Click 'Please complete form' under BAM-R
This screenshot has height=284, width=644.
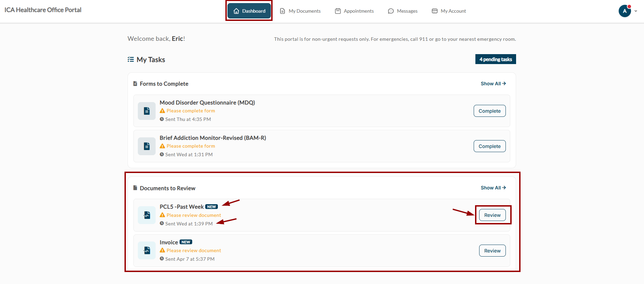point(191,146)
